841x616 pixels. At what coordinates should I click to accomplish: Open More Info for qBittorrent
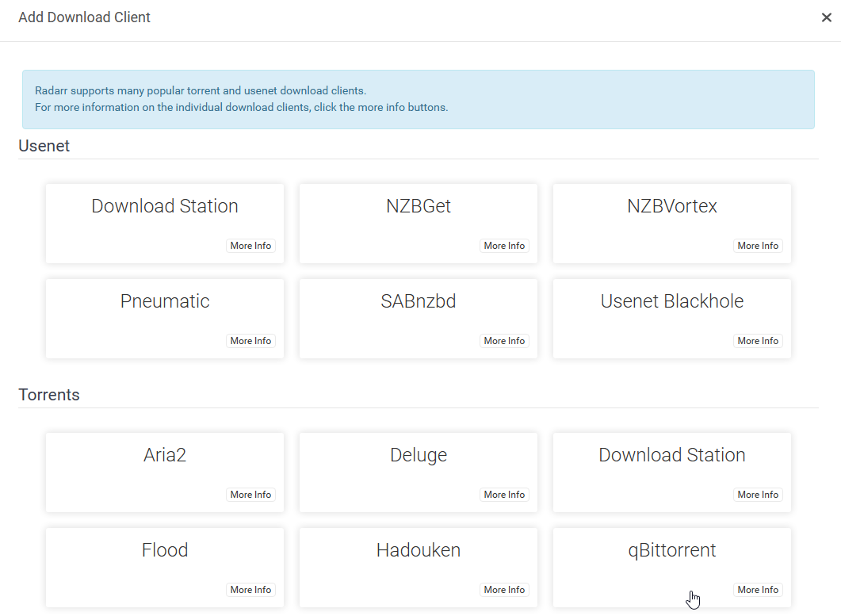point(758,590)
